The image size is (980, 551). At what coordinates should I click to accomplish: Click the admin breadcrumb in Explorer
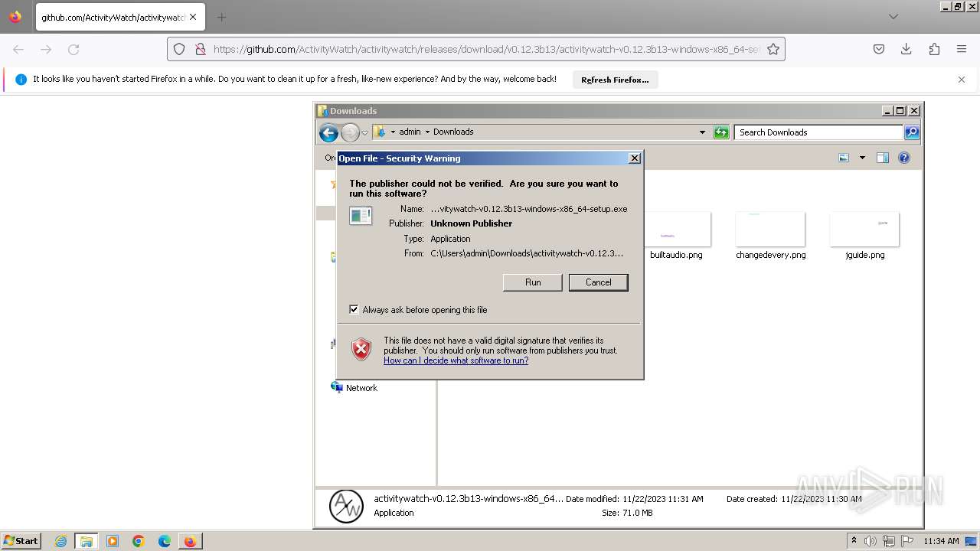pyautogui.click(x=410, y=132)
